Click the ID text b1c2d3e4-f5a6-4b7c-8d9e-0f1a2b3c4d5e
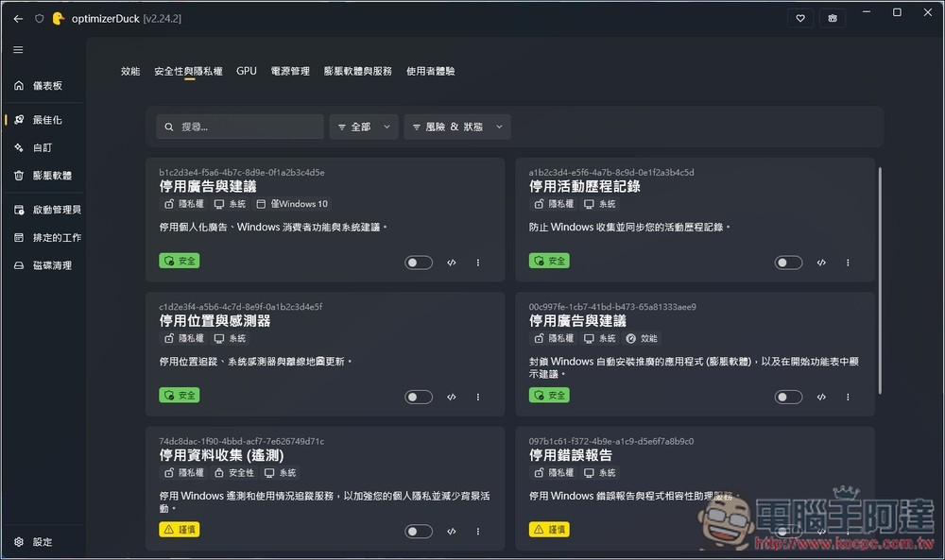 click(242, 172)
